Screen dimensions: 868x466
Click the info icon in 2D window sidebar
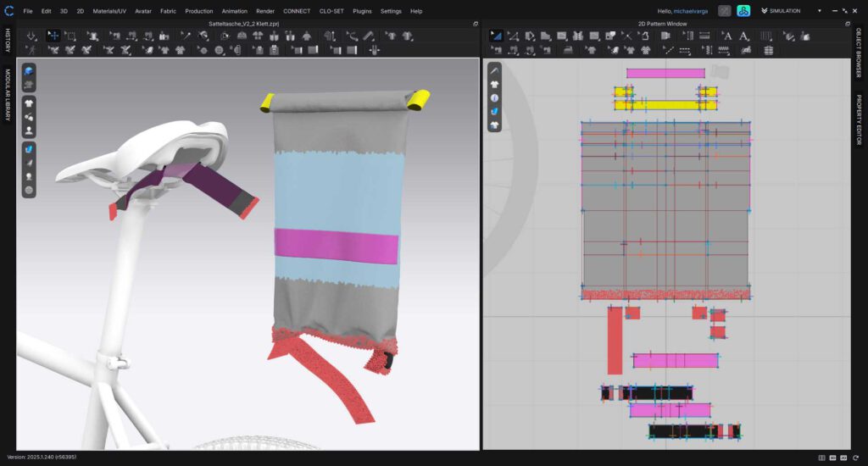pyautogui.click(x=494, y=98)
